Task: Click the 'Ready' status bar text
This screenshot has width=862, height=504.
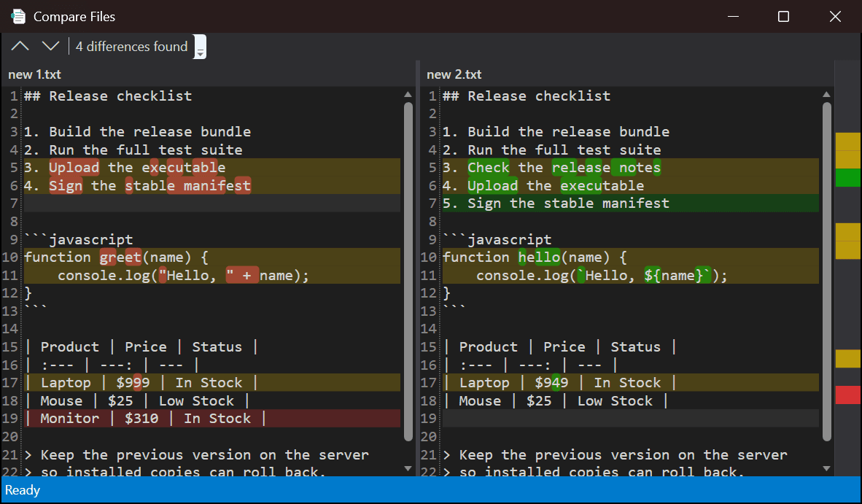Action: 23,490
